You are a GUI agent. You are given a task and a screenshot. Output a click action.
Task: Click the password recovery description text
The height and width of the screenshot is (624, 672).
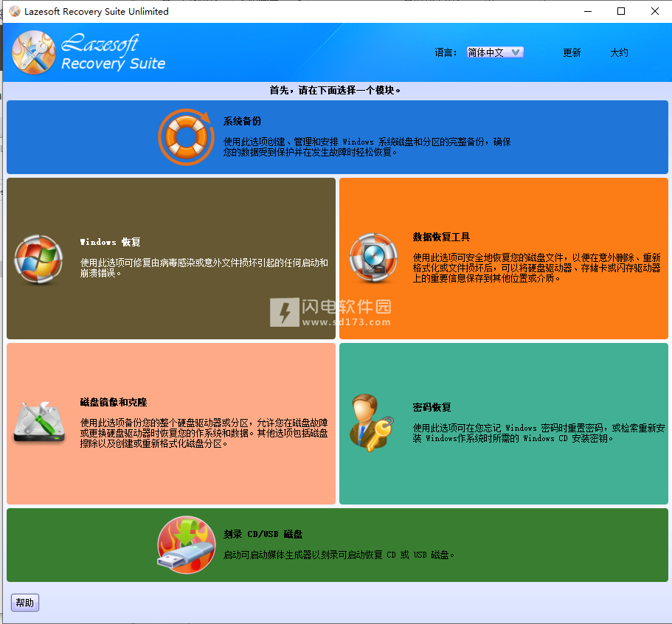click(x=538, y=433)
